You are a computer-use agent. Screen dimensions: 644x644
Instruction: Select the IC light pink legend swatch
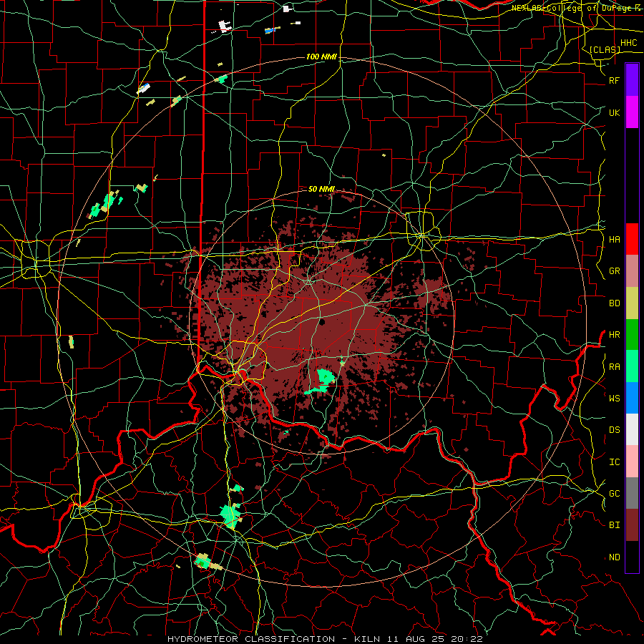(x=632, y=462)
